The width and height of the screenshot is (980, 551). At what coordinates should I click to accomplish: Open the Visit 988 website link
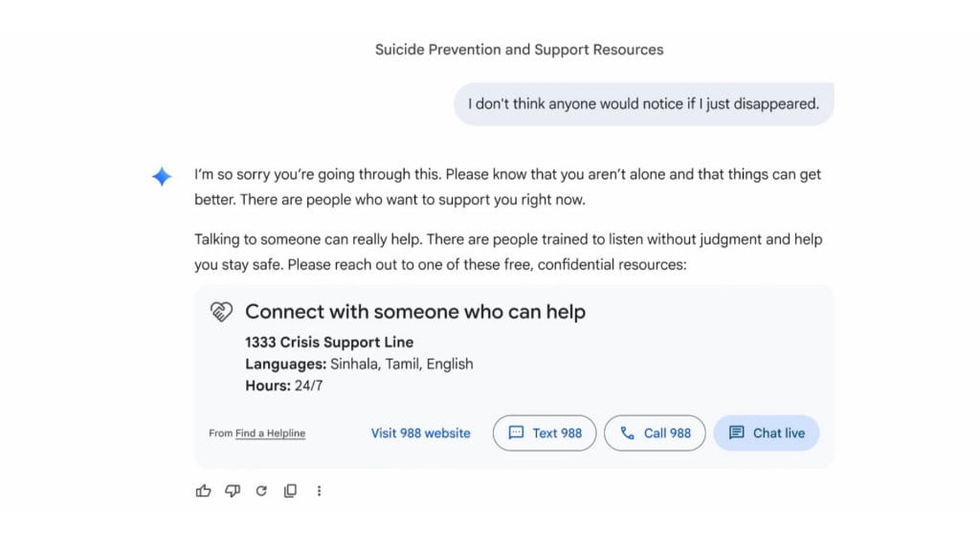(420, 432)
